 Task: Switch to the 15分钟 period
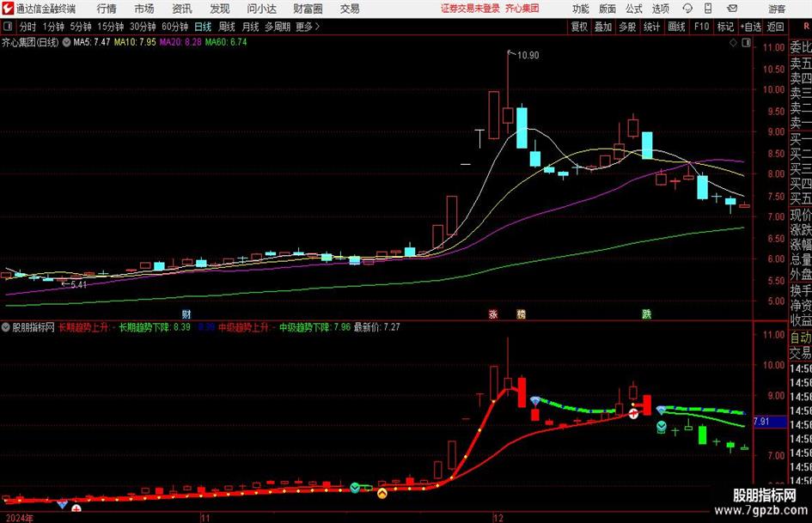(110, 27)
